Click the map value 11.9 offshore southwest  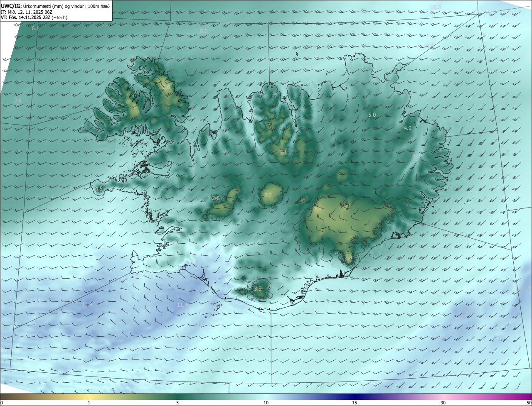click(87, 304)
